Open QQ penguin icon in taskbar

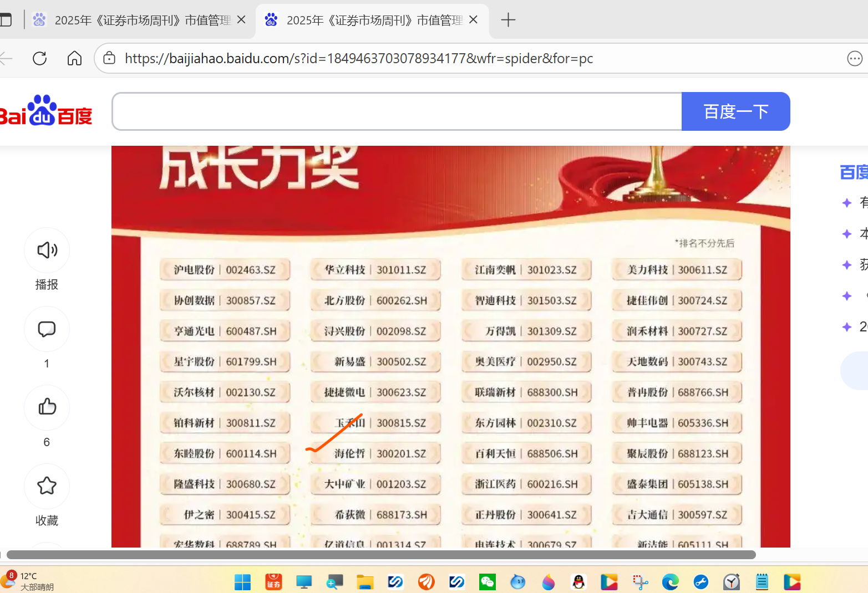pyautogui.click(x=578, y=582)
